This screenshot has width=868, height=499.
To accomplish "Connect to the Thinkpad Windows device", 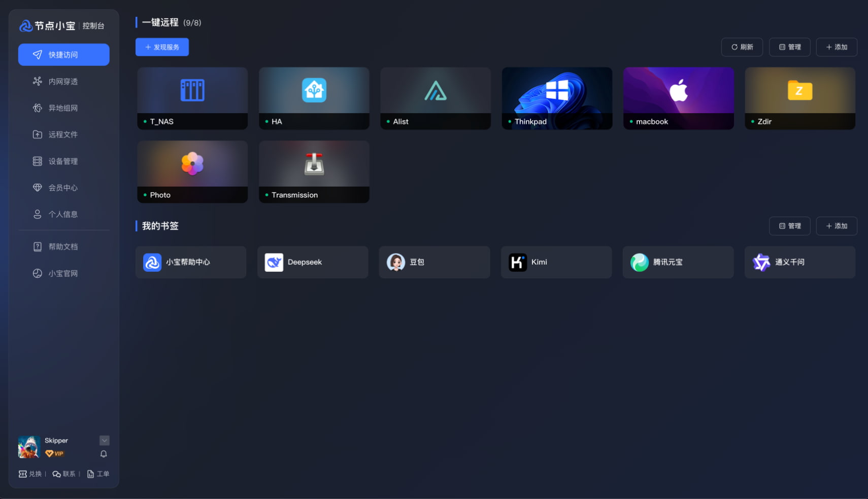I will coord(557,98).
